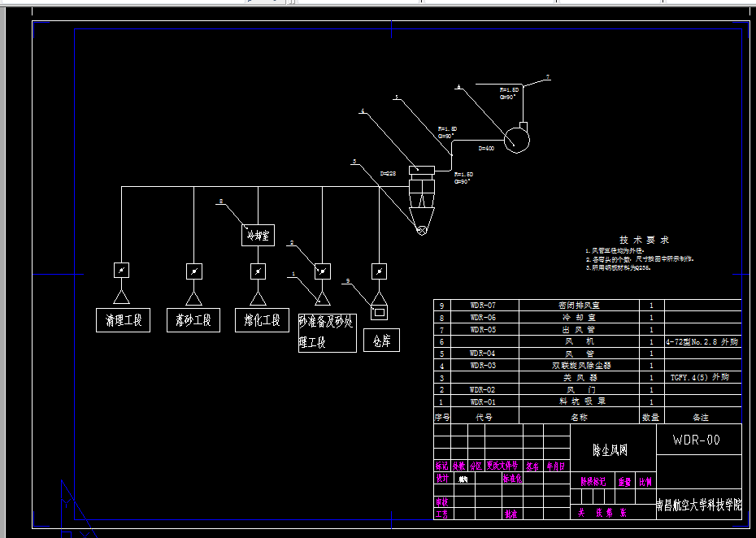Click callout number 7 at the outlet pipe
Screen dimensions: 756x538
548,77
